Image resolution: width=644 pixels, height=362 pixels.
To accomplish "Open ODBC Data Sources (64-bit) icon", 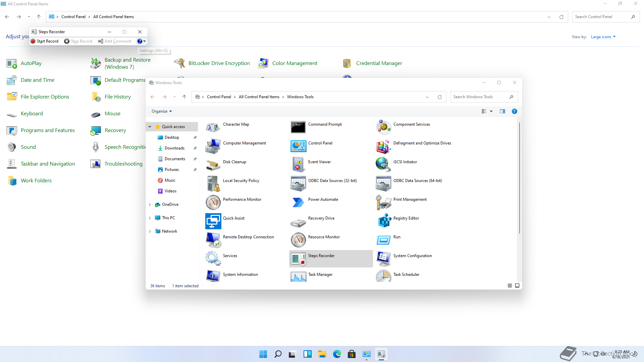I will click(x=383, y=184).
